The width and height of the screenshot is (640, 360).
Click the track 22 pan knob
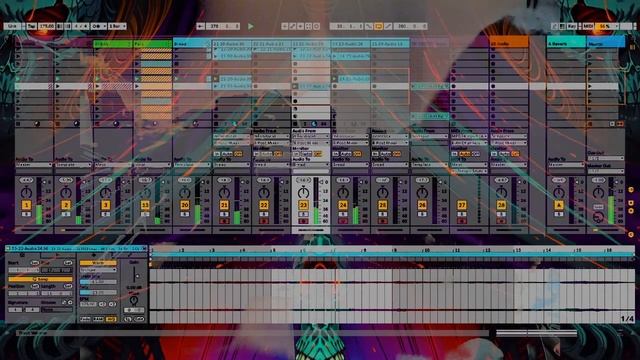(264, 192)
